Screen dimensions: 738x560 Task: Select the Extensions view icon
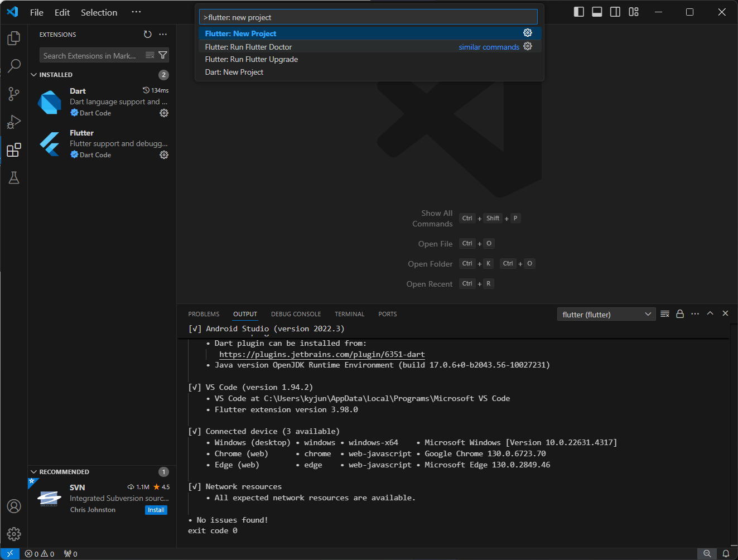[x=14, y=149]
